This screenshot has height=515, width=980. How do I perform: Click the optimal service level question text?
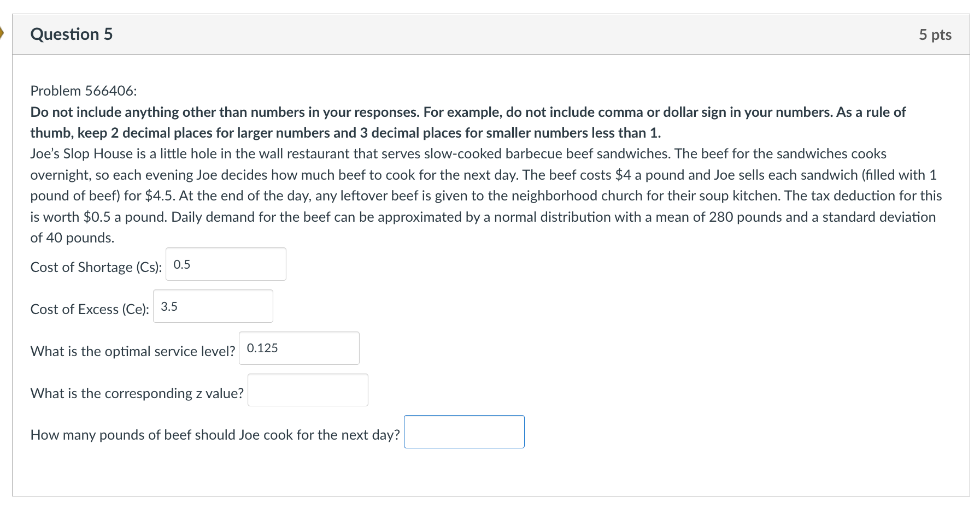click(x=133, y=351)
